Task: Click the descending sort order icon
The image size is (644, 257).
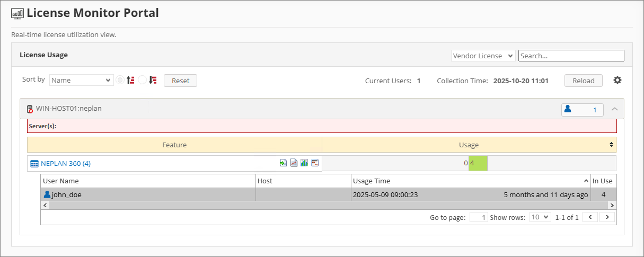Action: click(x=153, y=81)
